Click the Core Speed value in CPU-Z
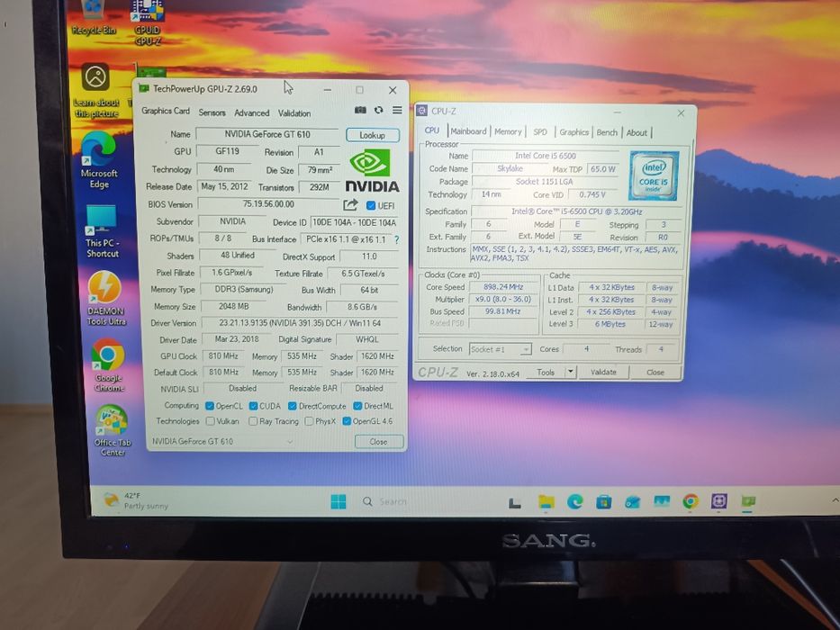Image resolution: width=840 pixels, height=630 pixels. [x=503, y=287]
